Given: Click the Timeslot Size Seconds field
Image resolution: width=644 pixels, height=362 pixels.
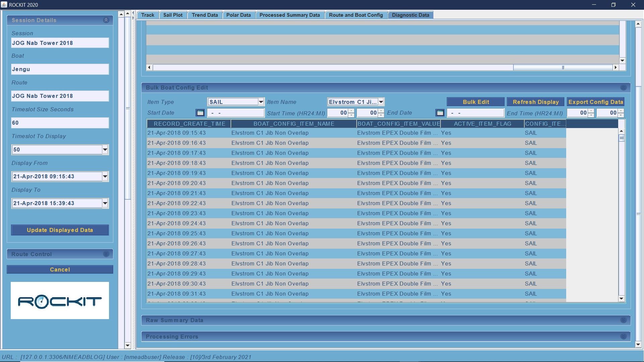Looking at the screenshot, I should pyautogui.click(x=60, y=123).
